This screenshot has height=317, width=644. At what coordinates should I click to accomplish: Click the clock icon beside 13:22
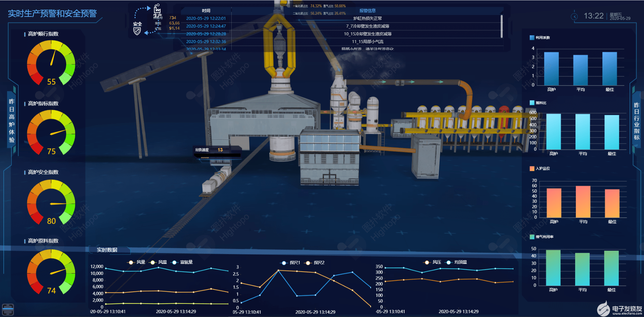point(574,16)
